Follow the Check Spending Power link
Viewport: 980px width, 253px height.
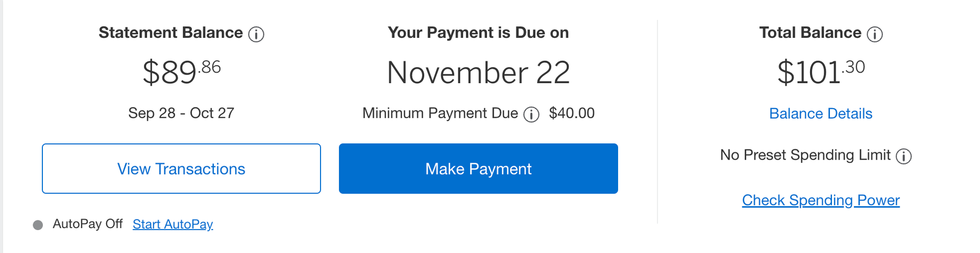tap(820, 200)
